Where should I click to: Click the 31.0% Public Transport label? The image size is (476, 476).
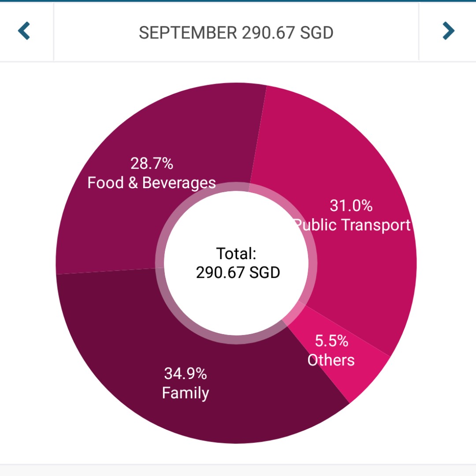click(351, 215)
